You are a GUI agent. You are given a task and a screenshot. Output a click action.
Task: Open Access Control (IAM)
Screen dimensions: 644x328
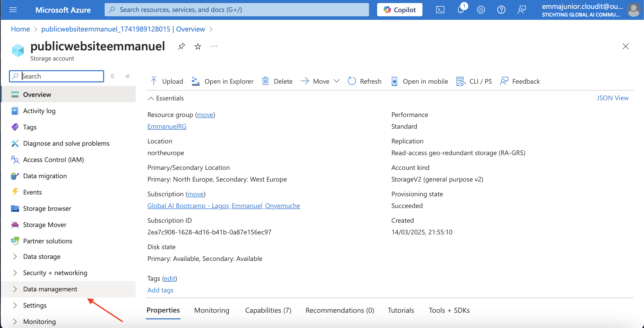pyautogui.click(x=68, y=160)
